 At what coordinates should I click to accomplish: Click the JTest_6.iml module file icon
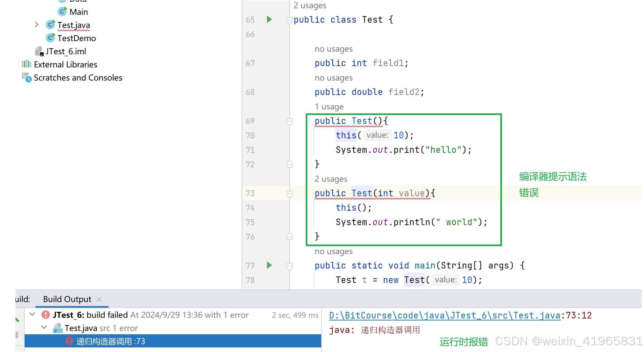click(x=39, y=51)
